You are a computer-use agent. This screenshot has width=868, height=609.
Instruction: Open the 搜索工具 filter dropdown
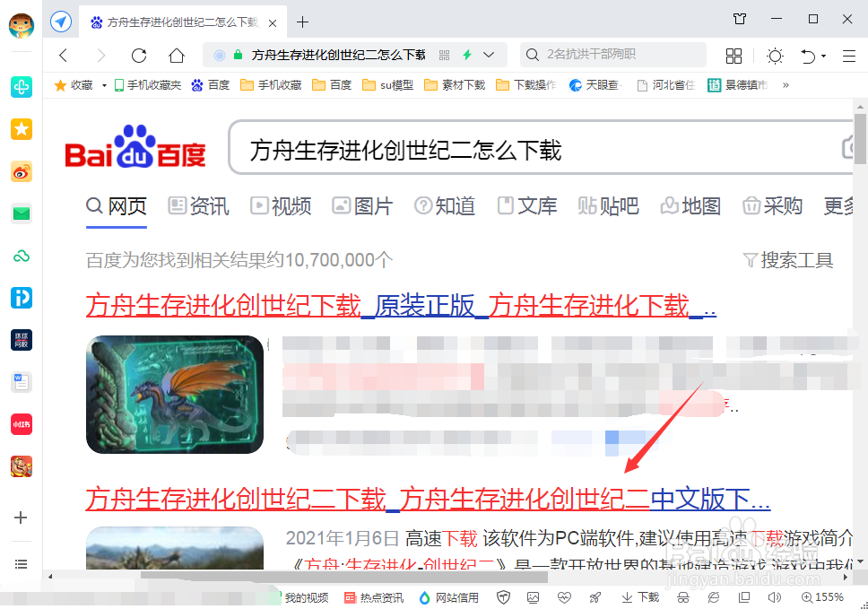(x=787, y=260)
